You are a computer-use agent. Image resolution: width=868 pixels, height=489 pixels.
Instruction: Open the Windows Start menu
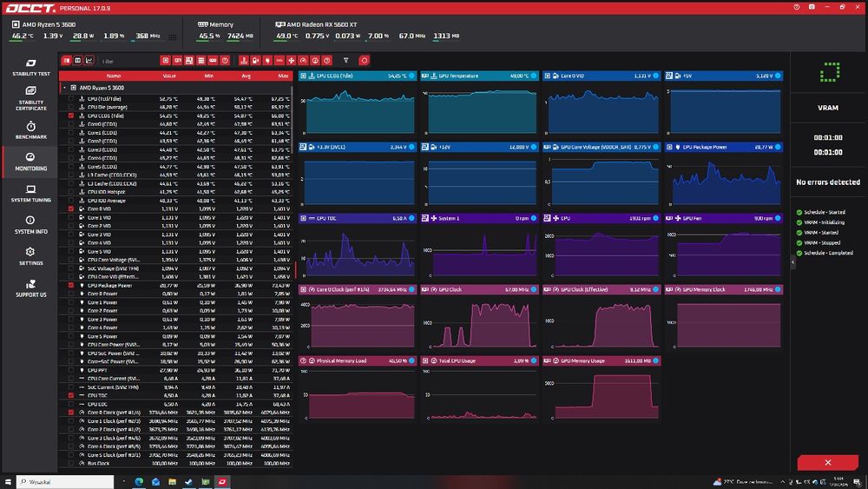(x=8, y=482)
